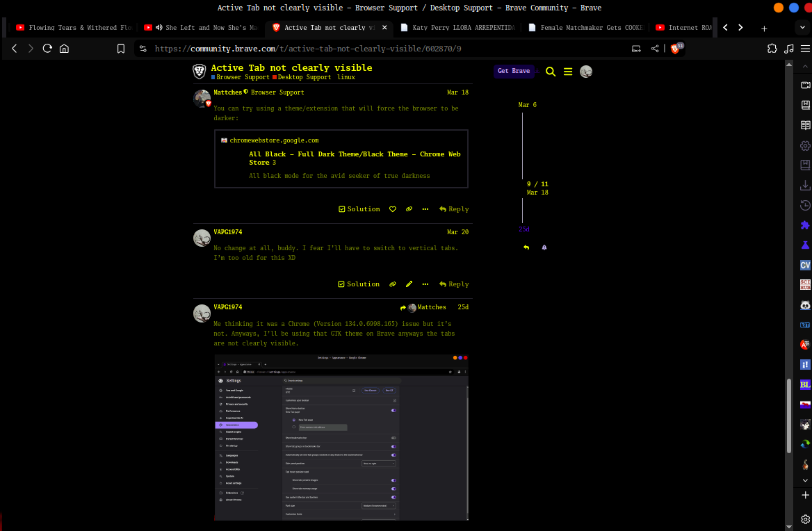This screenshot has width=812, height=531.
Task: Open the Brave main hamburger menu
Action: (805, 49)
